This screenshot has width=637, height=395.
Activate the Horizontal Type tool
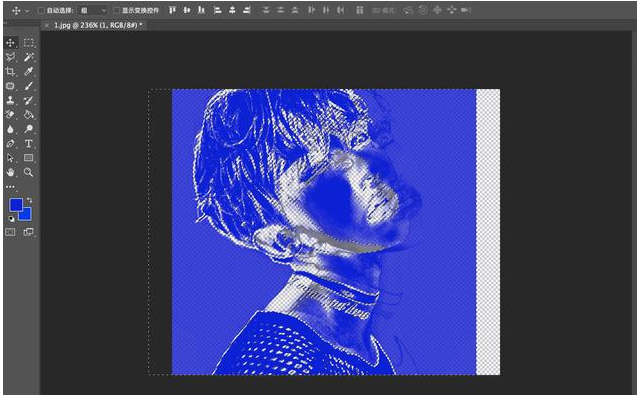pyautogui.click(x=28, y=143)
